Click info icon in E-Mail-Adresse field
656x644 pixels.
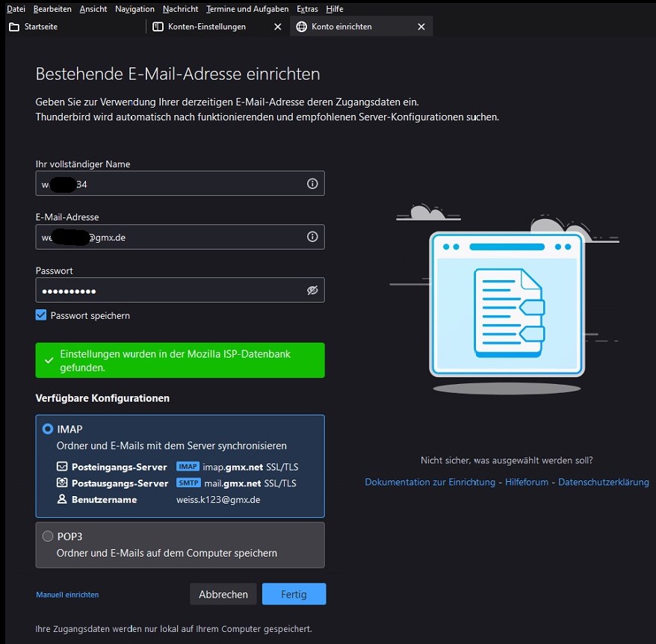point(312,237)
